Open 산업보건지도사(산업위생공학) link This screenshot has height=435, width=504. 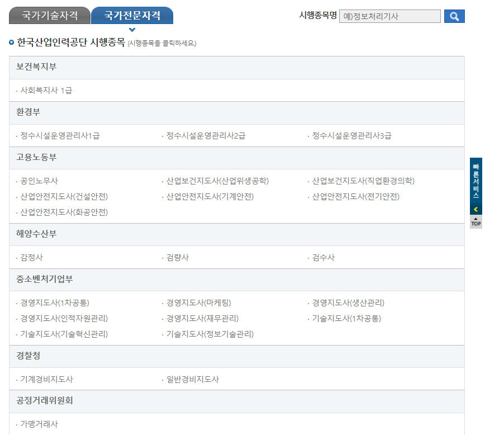click(x=217, y=181)
